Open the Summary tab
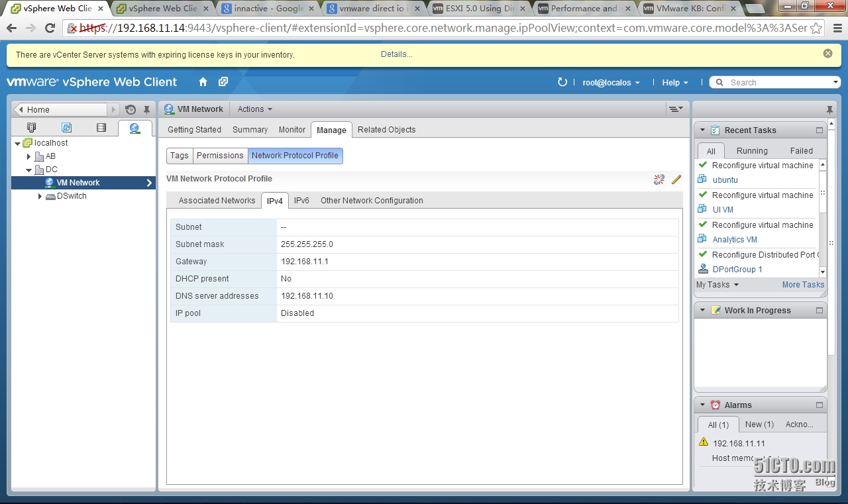 [250, 130]
